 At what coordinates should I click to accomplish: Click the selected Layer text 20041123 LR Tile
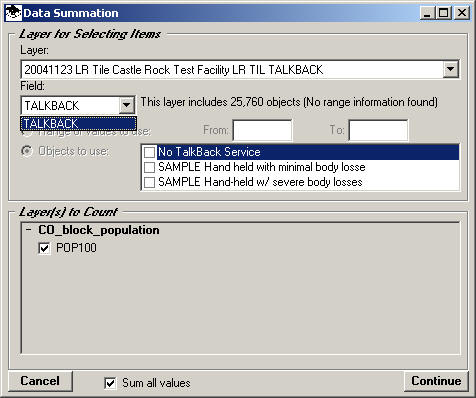click(173, 70)
